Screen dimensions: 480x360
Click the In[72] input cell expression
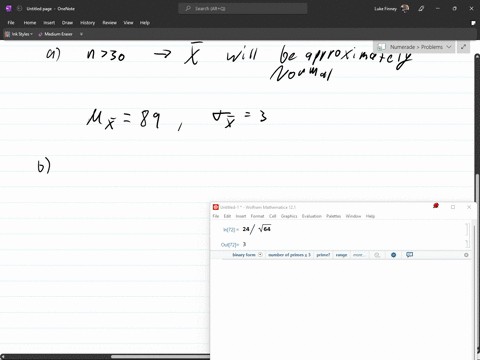[256, 229]
